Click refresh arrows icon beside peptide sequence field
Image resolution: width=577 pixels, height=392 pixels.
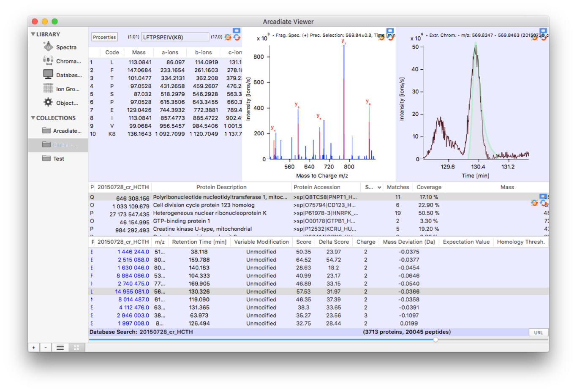point(237,38)
